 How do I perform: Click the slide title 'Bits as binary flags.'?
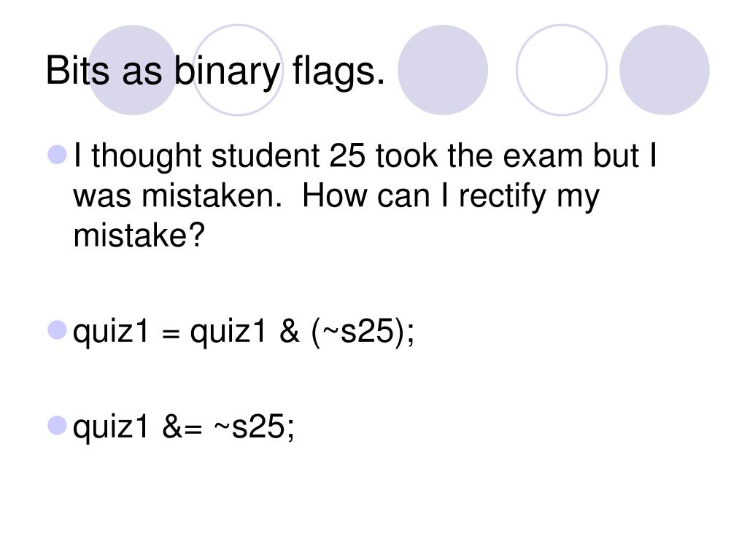[215, 71]
